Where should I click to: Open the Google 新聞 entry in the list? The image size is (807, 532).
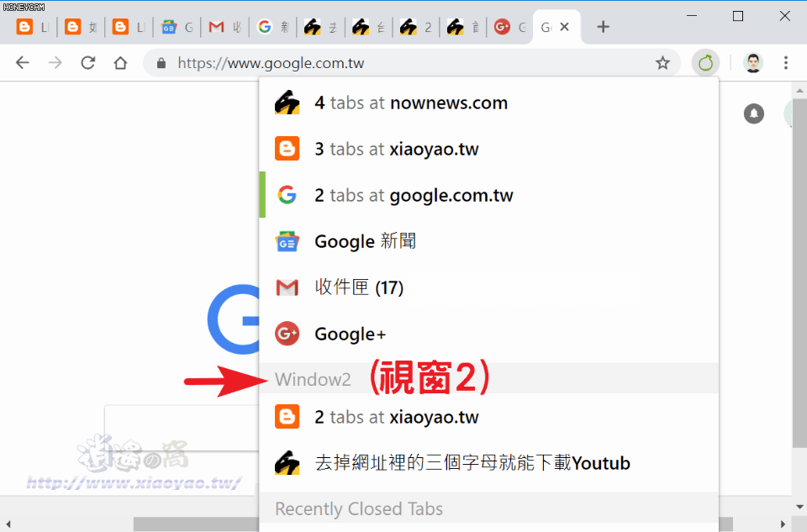pyautogui.click(x=489, y=241)
